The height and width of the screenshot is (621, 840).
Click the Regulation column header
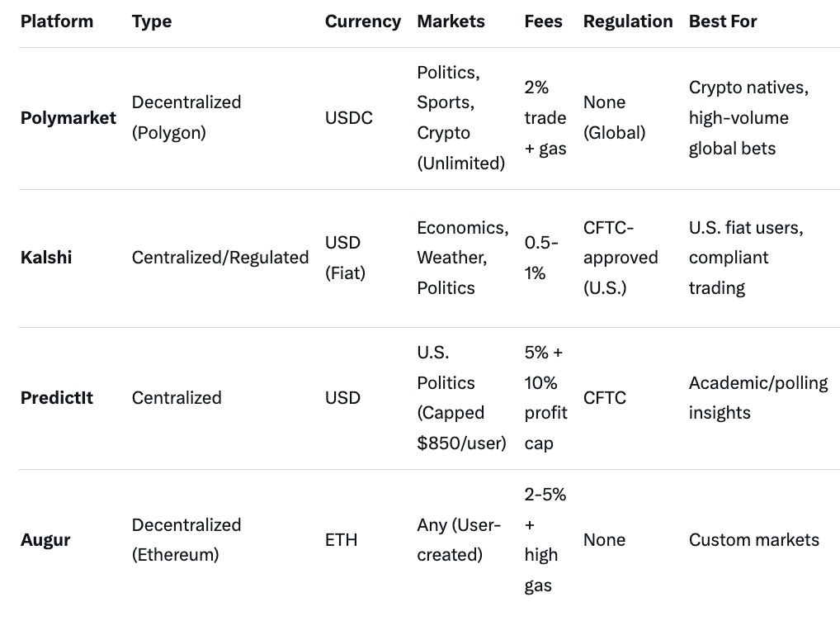(x=627, y=21)
